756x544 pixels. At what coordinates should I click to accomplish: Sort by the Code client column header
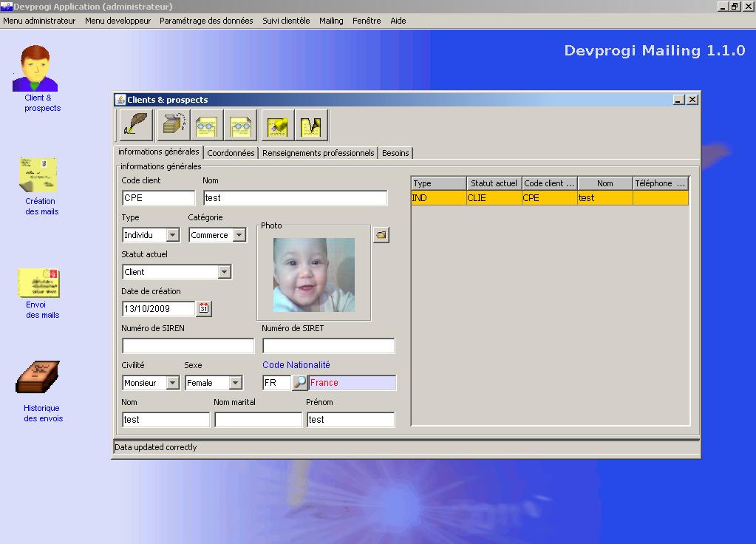click(550, 183)
